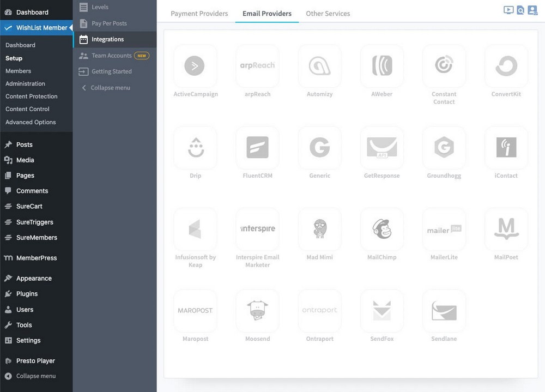Choose the MailChimp monkey icon
The height and width of the screenshot is (392, 545).
point(381,229)
